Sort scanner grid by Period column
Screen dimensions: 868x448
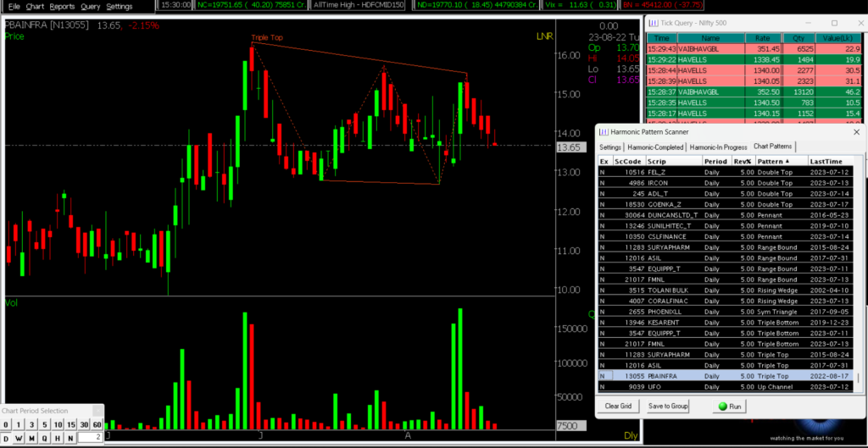716,162
